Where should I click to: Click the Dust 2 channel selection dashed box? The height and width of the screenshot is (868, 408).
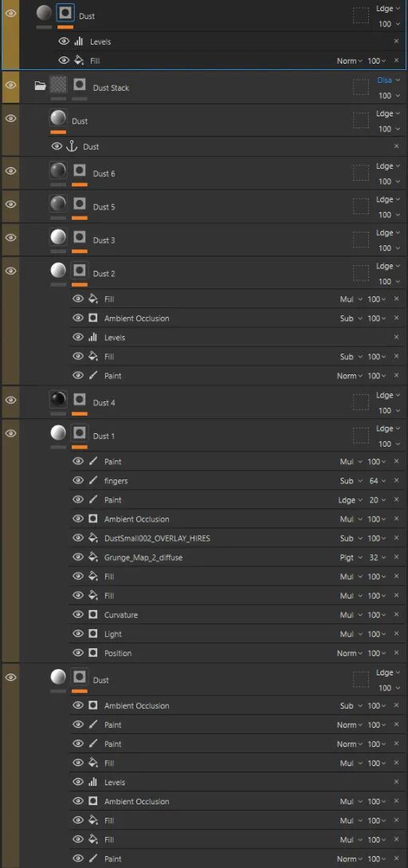(x=361, y=273)
